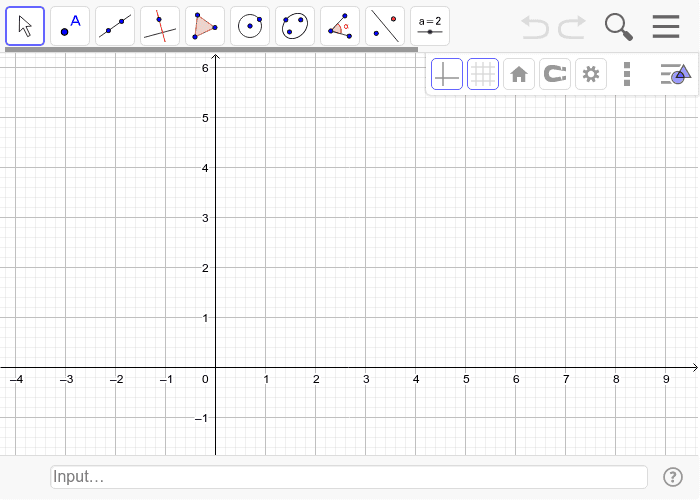700x500 pixels.
Task: Select the Line through two points tool
Action: [x=115, y=26]
